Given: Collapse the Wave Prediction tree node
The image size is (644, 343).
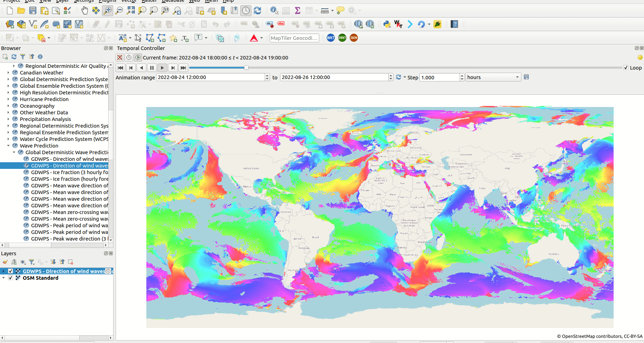Looking at the screenshot, I should 8,146.
